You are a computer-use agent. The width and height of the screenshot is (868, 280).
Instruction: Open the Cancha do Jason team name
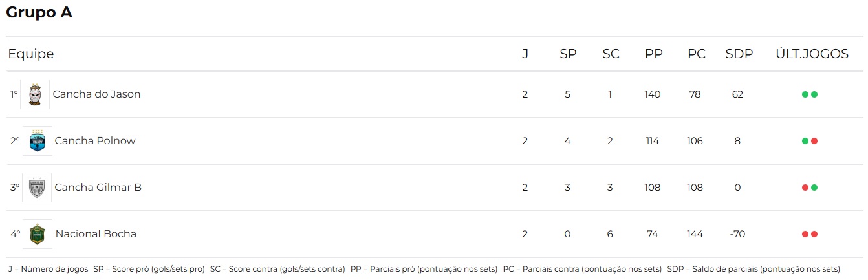click(96, 94)
